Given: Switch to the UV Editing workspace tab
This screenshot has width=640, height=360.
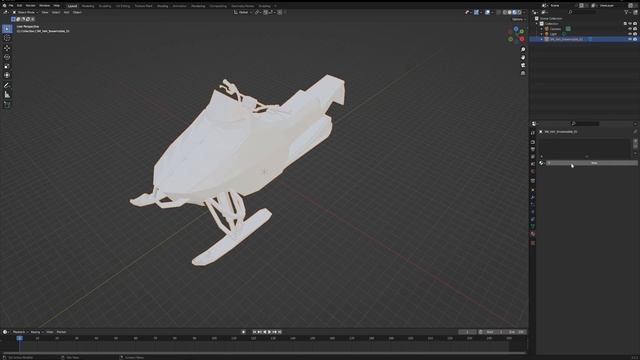Looking at the screenshot, I should click(x=123, y=6).
